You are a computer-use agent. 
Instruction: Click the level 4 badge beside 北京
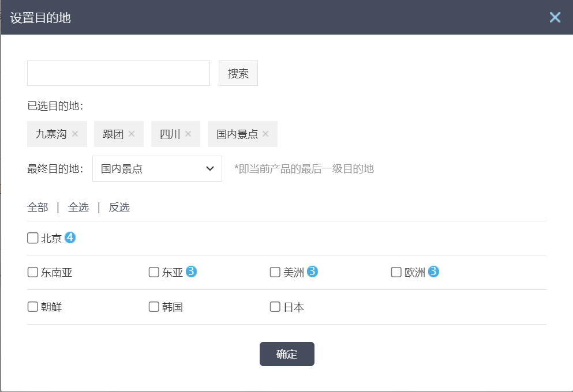pos(70,238)
